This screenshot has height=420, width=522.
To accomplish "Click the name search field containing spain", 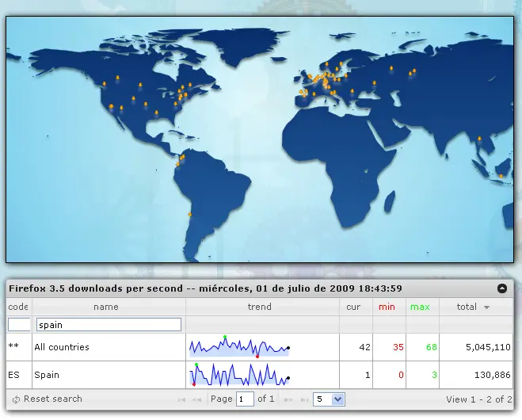I will pyautogui.click(x=109, y=325).
